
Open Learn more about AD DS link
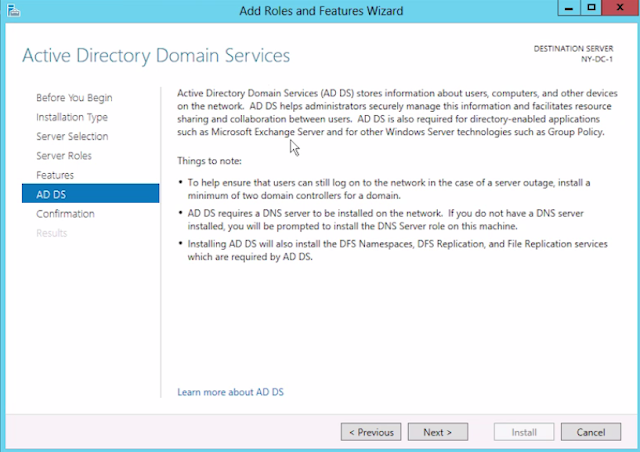[x=230, y=392]
